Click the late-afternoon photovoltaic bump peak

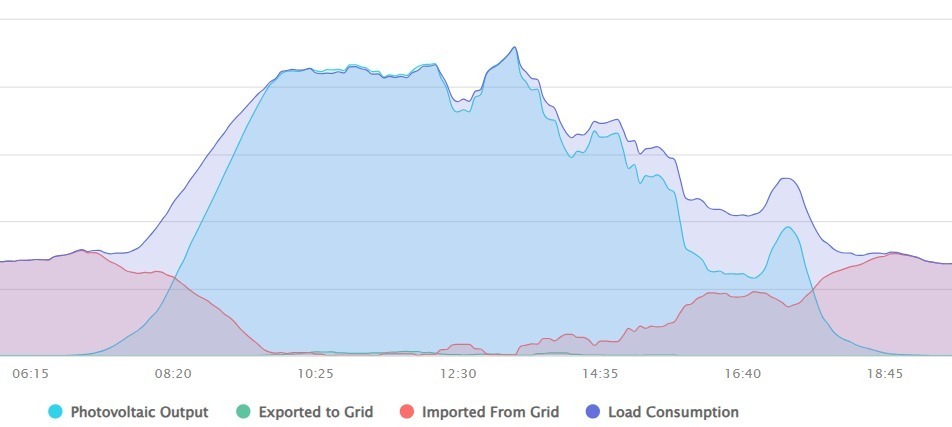pos(787,227)
